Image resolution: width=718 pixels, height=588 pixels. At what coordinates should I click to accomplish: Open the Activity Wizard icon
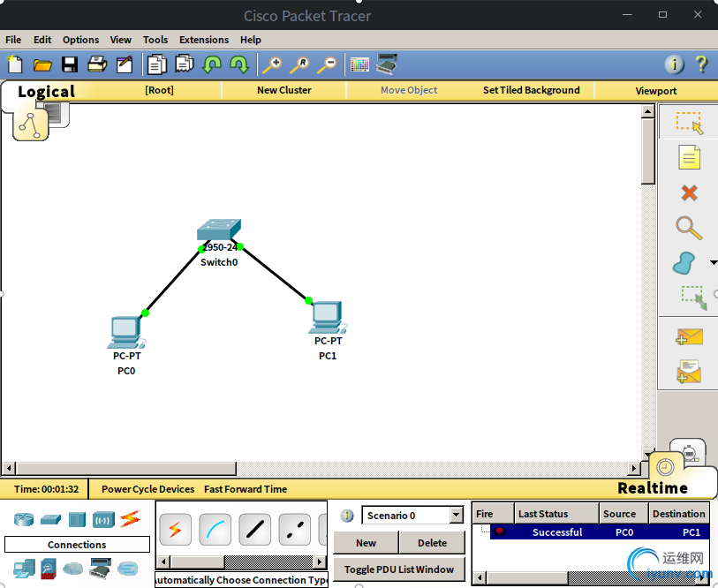125,64
